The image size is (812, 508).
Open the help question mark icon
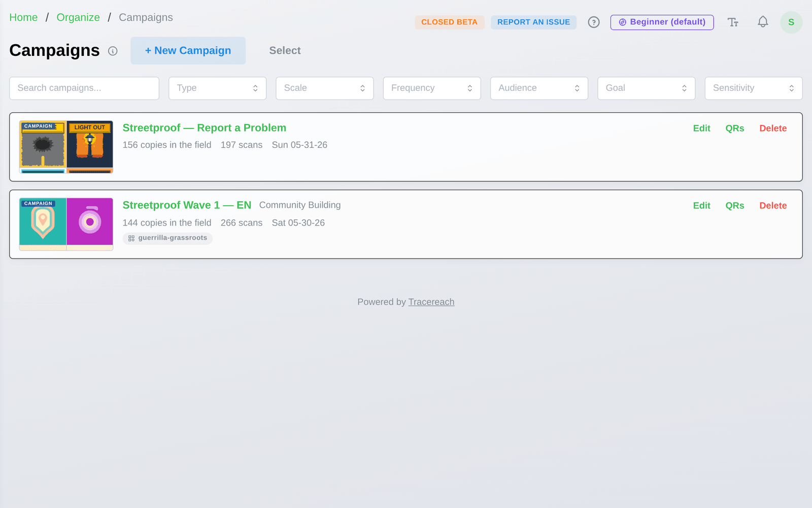(594, 22)
